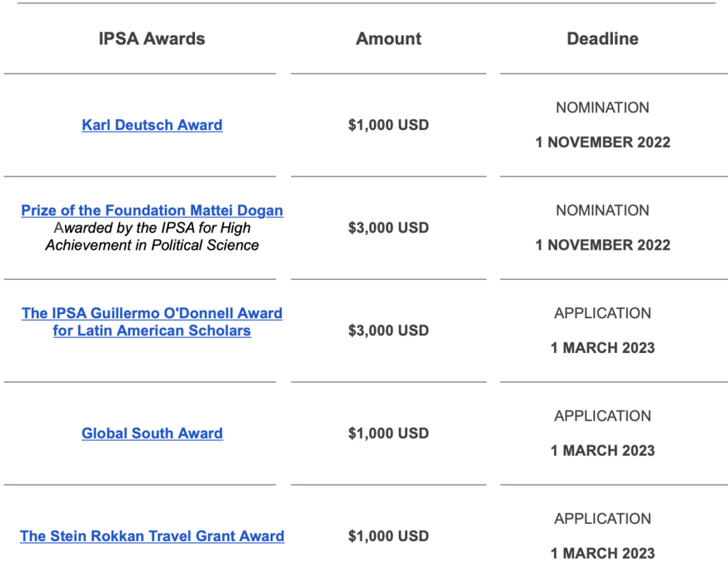Open The Stein Rokkan Travel Grant Award link
Image resolution: width=728 pixels, height=587 pixels.
point(152,536)
